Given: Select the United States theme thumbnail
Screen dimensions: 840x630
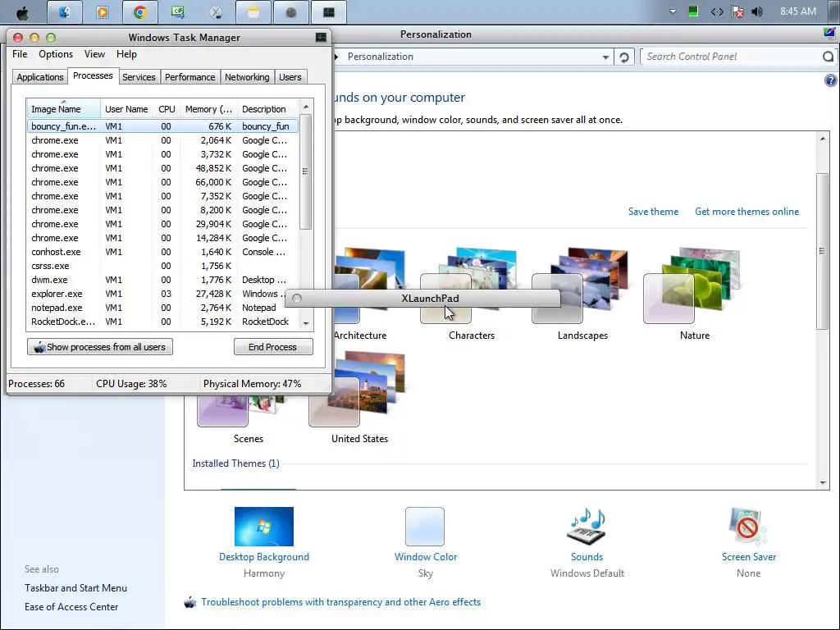Looking at the screenshot, I should pos(358,389).
